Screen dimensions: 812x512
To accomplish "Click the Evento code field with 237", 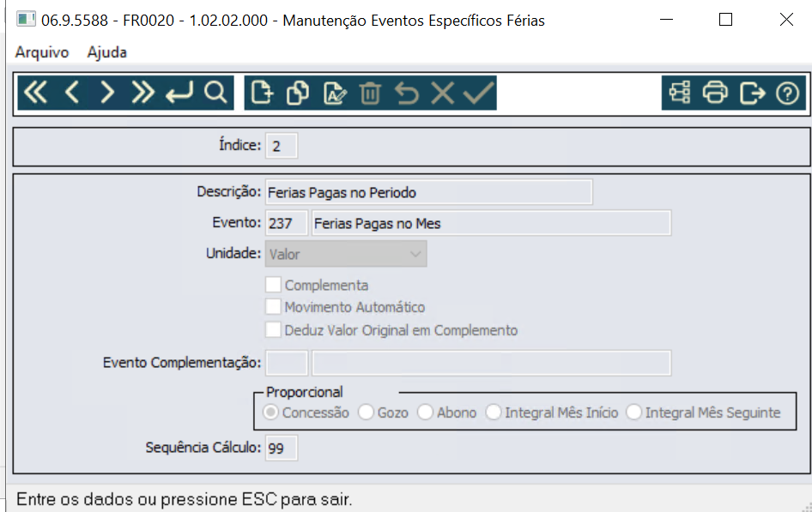I will click(287, 223).
